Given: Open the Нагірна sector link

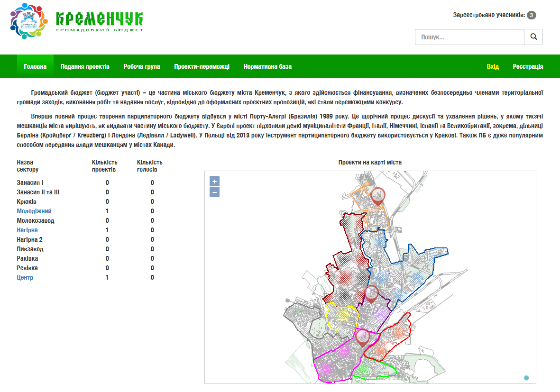Looking at the screenshot, I should point(27,230).
